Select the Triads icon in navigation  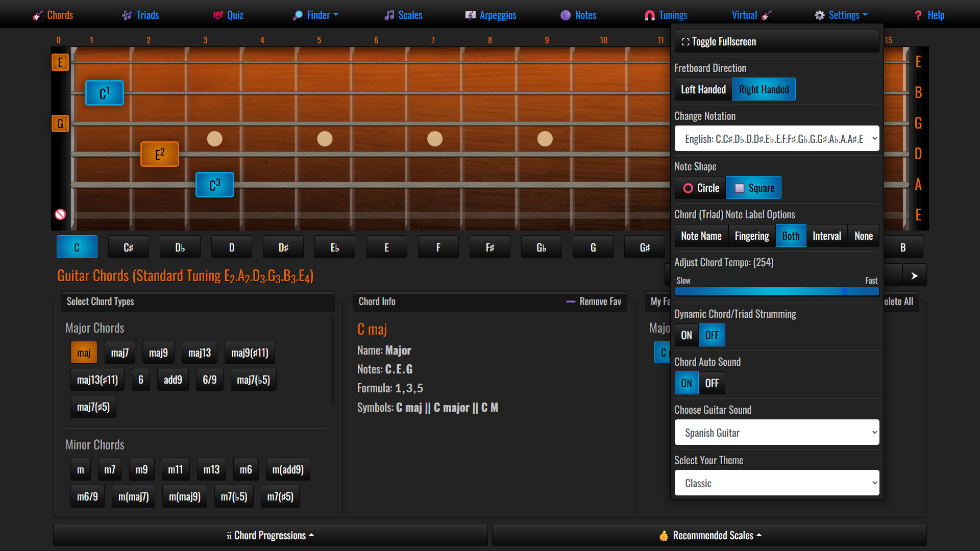tap(126, 15)
